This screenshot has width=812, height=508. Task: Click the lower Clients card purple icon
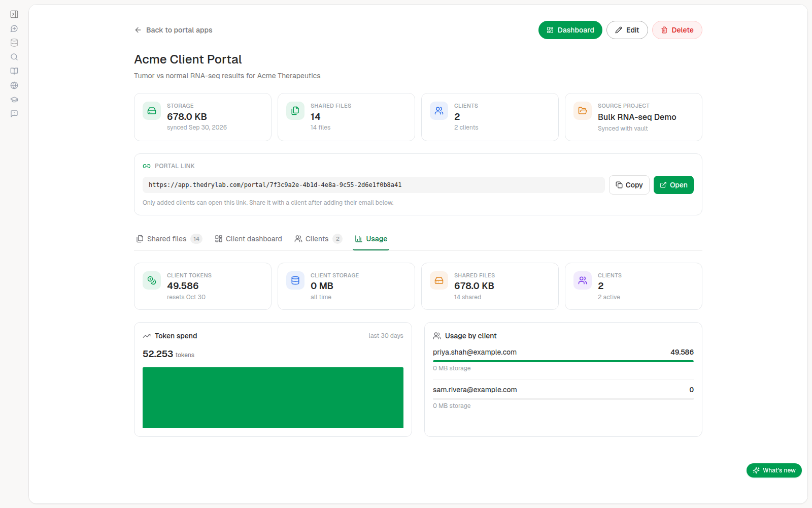click(583, 280)
